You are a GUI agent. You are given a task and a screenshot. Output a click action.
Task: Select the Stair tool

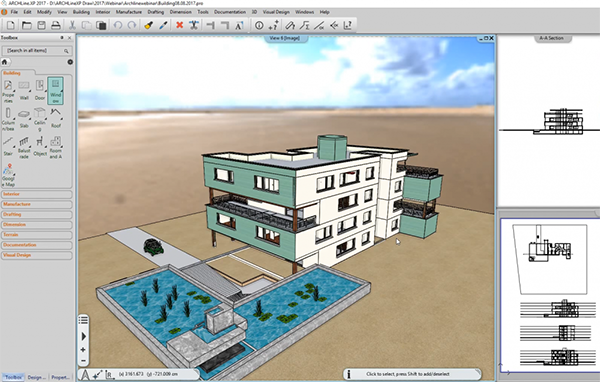click(x=8, y=147)
